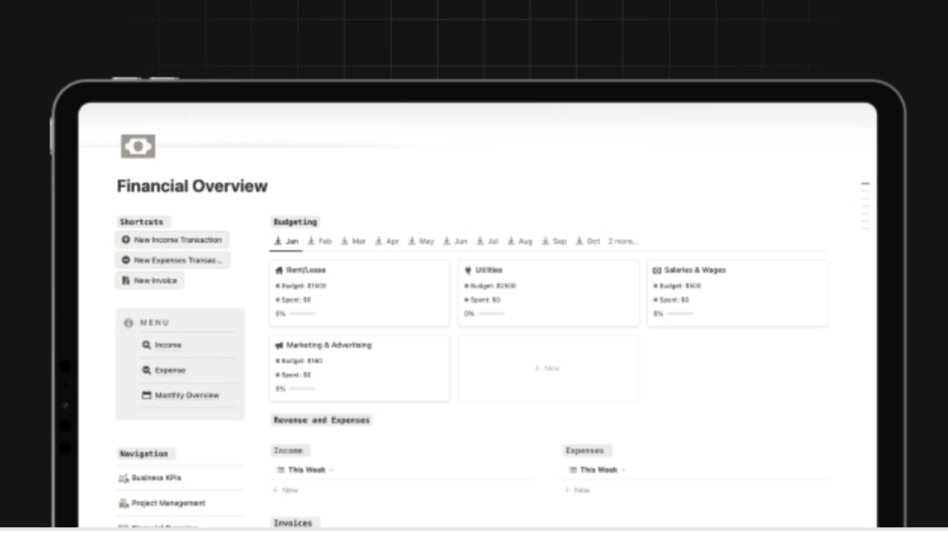This screenshot has height=533, width=948.
Task: Click the magnifier icon beside Expense
Action: [146, 370]
